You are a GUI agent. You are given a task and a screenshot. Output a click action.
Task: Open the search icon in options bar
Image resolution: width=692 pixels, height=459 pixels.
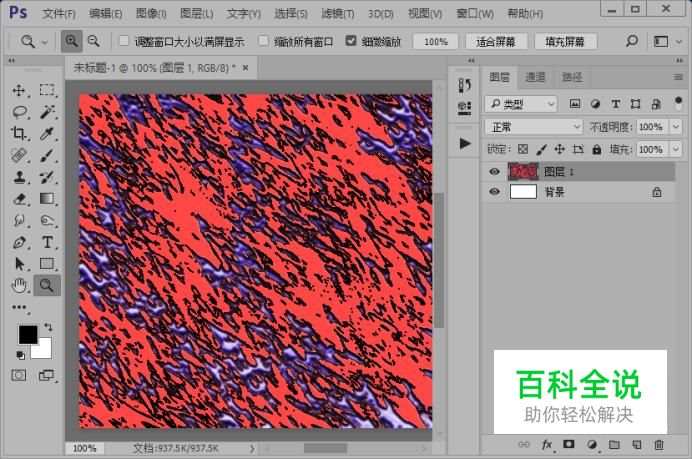pyautogui.click(x=632, y=41)
